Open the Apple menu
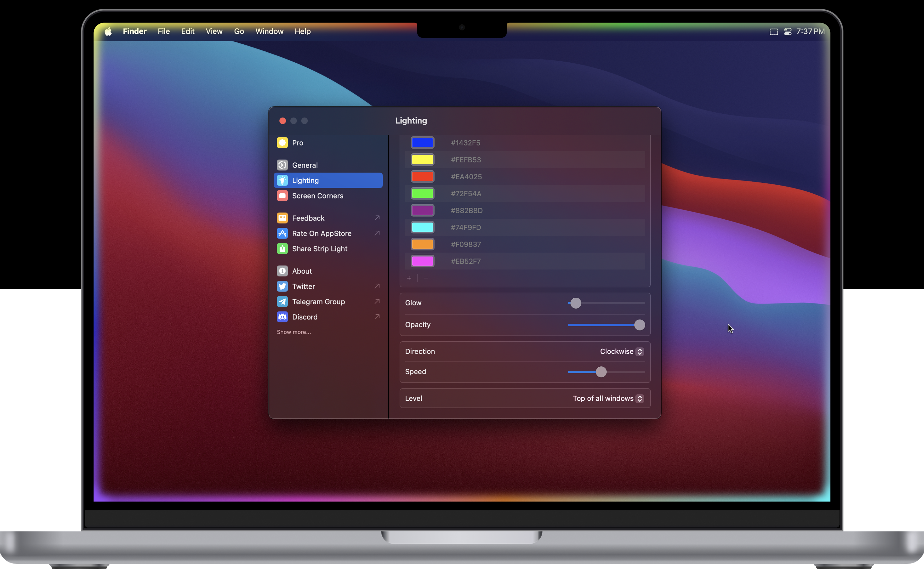 [108, 31]
